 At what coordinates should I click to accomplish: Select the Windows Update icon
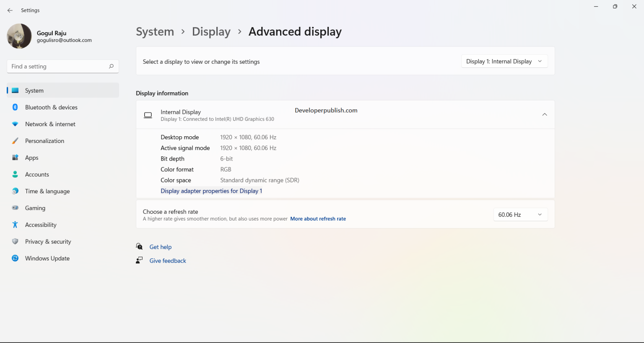click(x=15, y=258)
